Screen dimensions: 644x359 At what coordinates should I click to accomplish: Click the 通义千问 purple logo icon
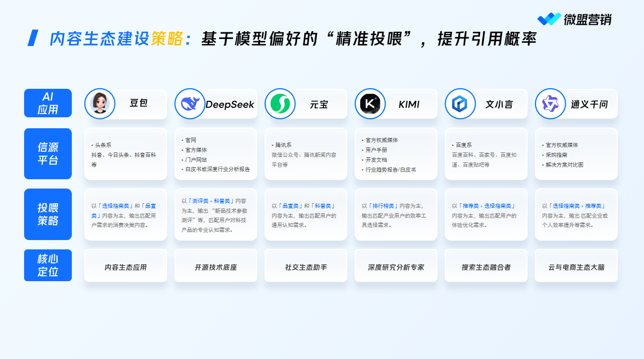pyautogui.click(x=550, y=104)
